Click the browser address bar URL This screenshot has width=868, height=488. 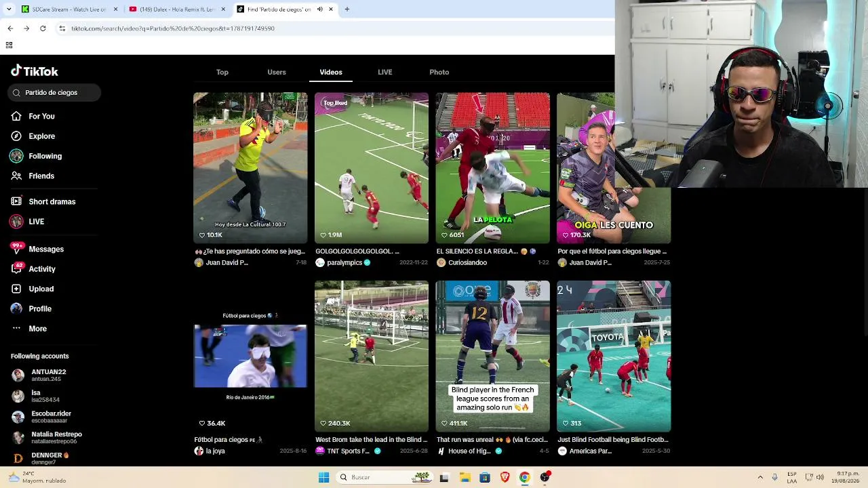(x=173, y=28)
